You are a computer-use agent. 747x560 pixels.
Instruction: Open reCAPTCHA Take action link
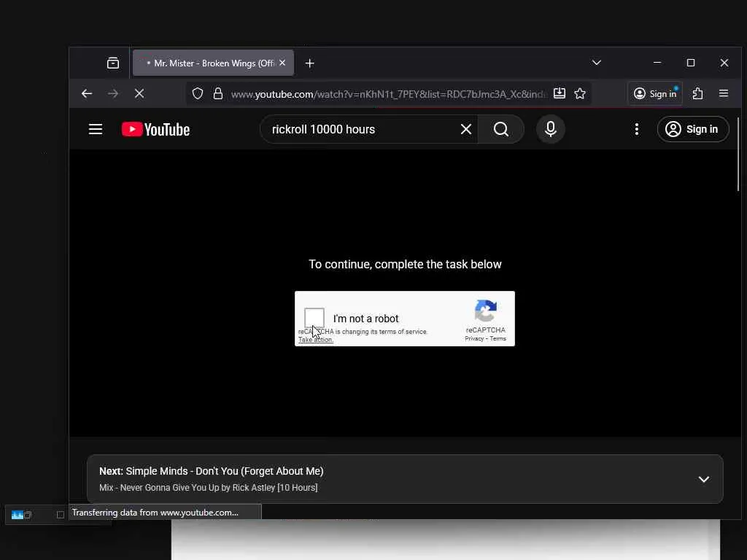pos(315,340)
